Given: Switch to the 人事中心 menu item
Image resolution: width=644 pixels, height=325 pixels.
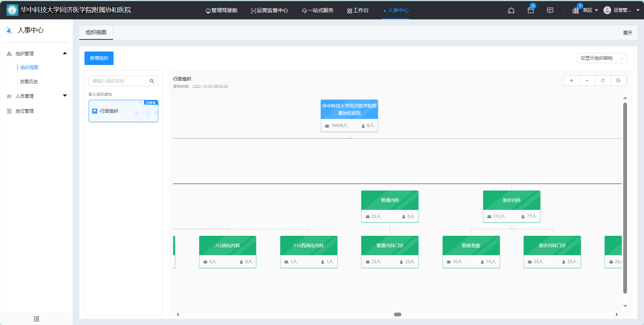Looking at the screenshot, I should 395,10.
